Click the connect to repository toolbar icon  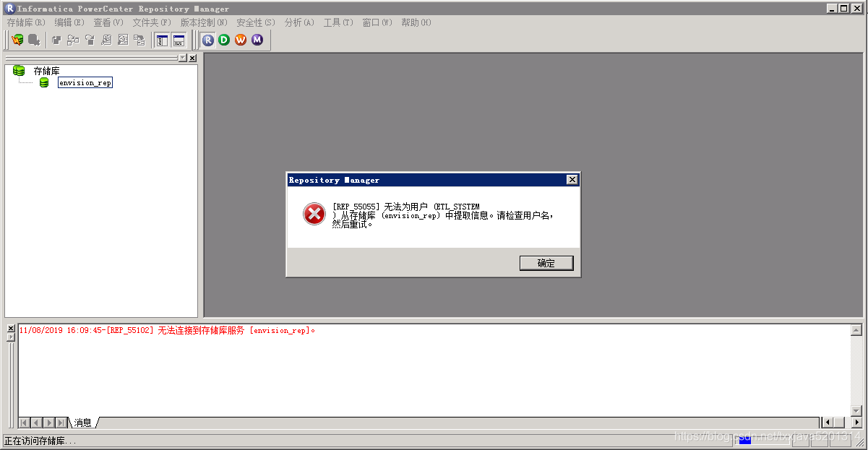coord(17,40)
